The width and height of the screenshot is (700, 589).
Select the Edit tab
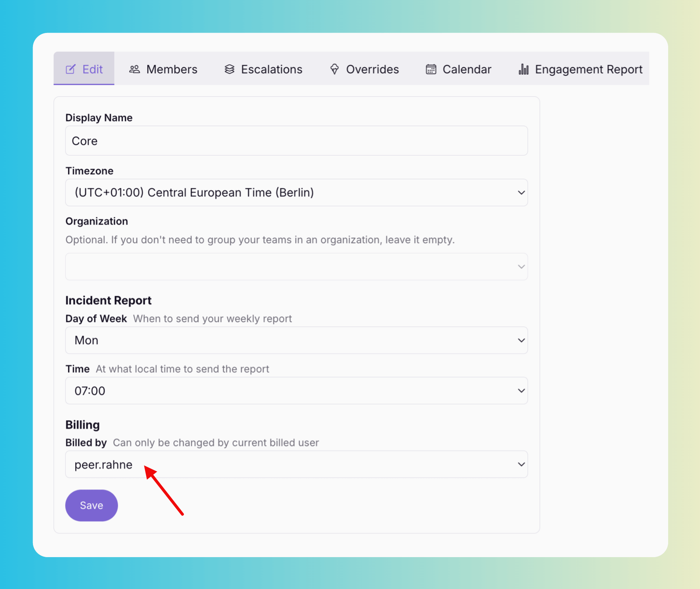pyautogui.click(x=92, y=69)
